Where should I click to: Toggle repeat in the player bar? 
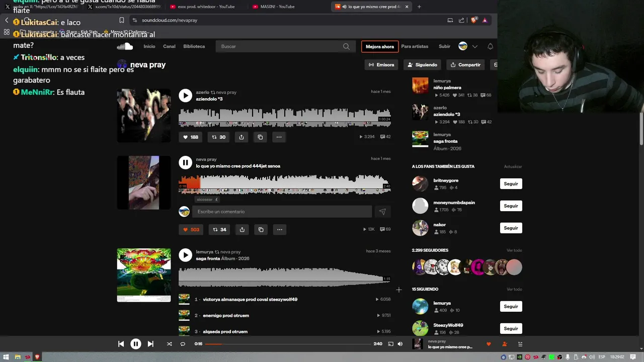tap(183, 344)
